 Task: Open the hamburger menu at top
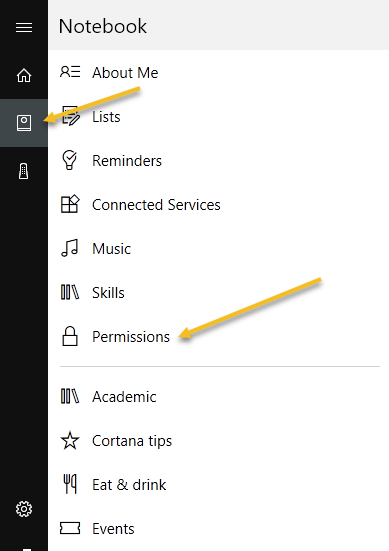click(24, 27)
